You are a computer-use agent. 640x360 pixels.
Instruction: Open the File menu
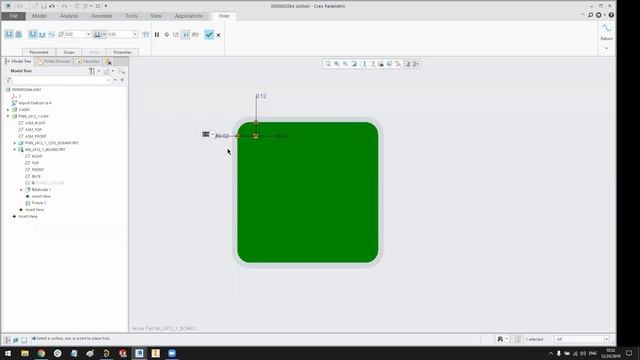pos(13,16)
